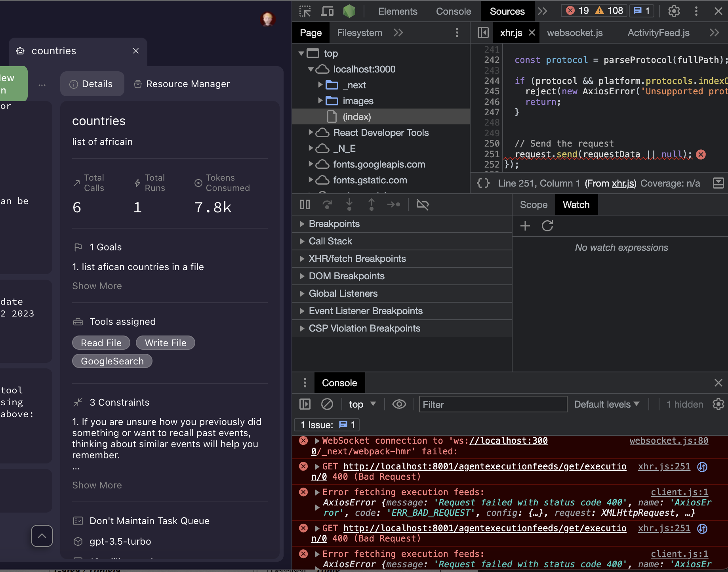Open DevTools settings gear
Image resolution: width=728 pixels, height=572 pixels.
(x=674, y=11)
